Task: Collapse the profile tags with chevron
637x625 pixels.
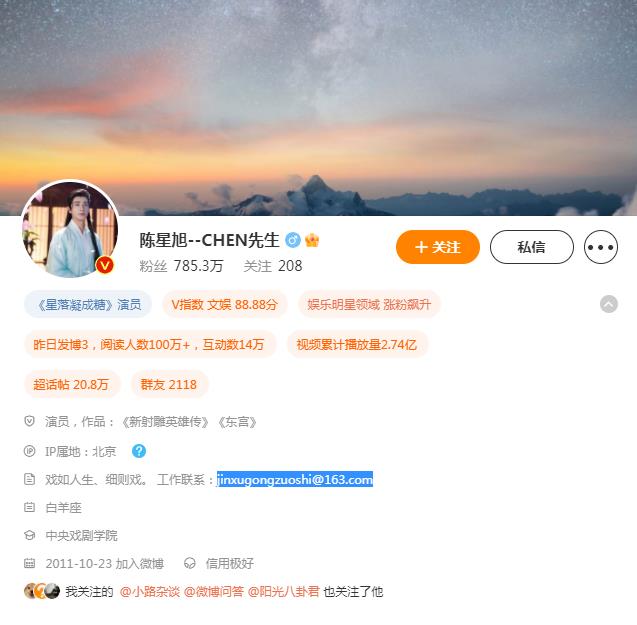Action: point(609,304)
